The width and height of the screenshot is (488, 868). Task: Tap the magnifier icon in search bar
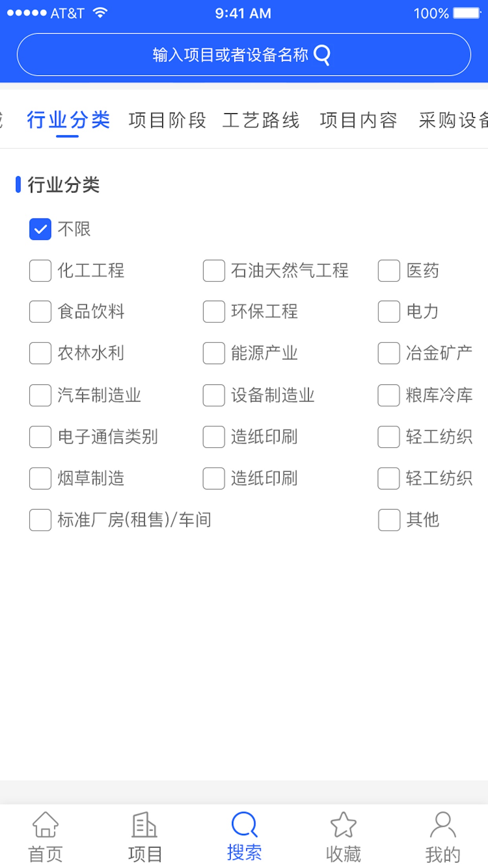coord(322,55)
